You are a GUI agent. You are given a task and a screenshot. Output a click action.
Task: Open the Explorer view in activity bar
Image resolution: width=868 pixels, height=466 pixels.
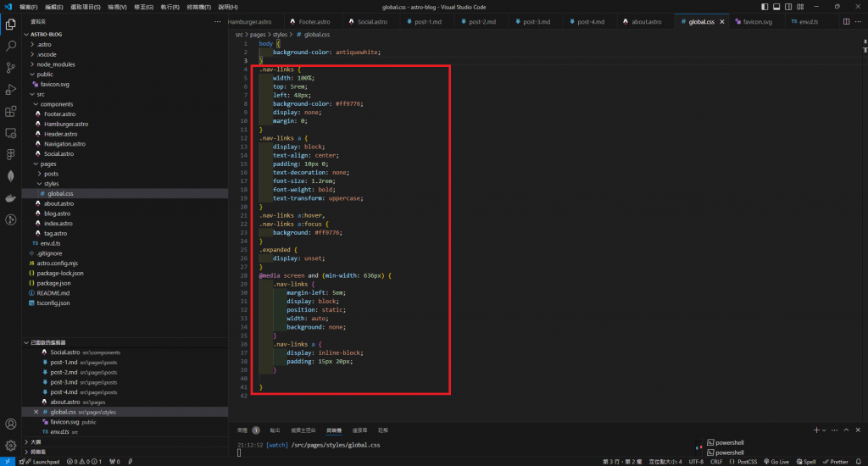pos(10,25)
